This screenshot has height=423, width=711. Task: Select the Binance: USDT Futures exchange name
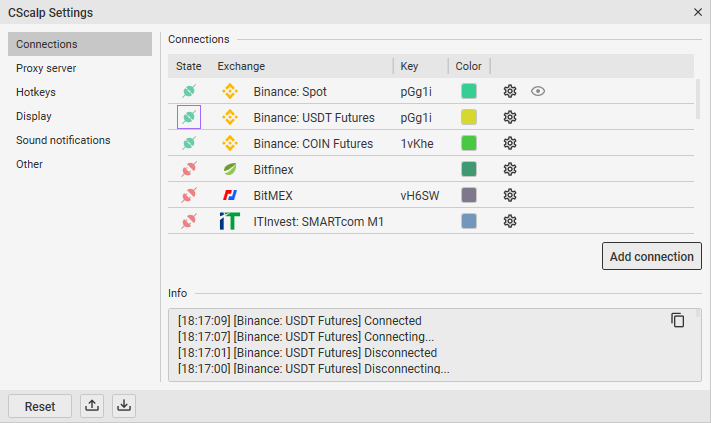point(314,117)
